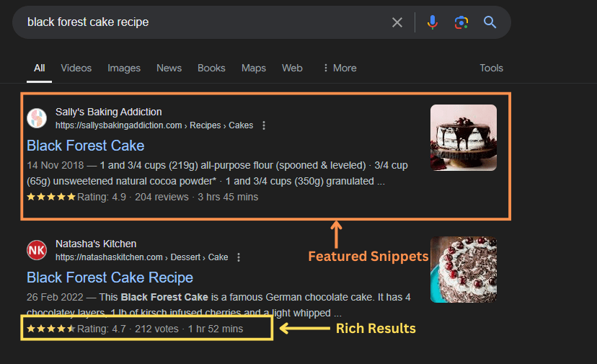Open the 'Black Forest Cake' result link
Viewport: 597px width, 364px height.
(x=86, y=146)
